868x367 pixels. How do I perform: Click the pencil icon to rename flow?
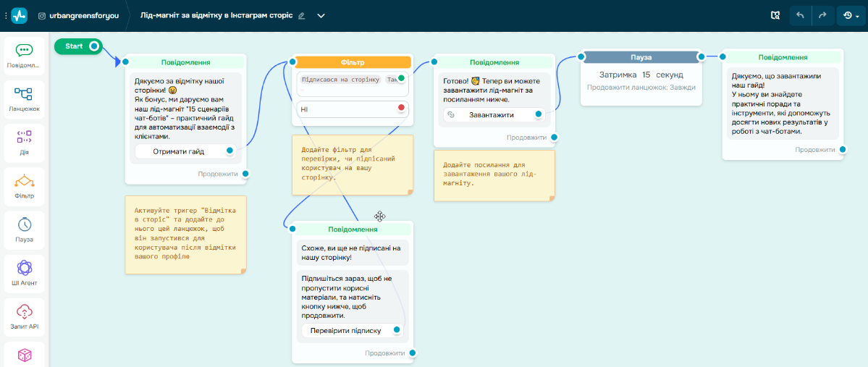click(x=301, y=15)
